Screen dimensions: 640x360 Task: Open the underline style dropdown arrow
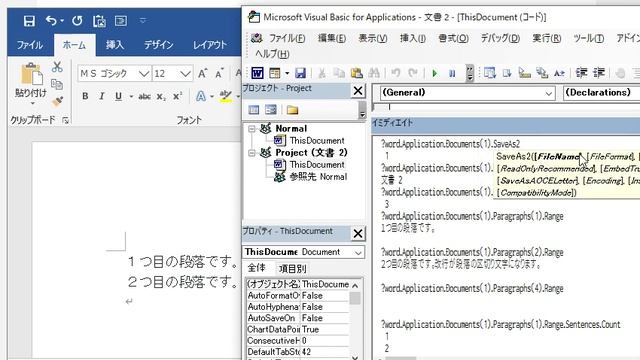131,97
